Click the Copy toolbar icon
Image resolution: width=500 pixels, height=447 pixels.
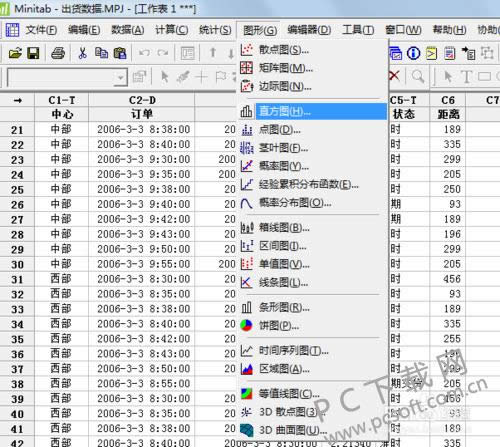tap(101, 53)
